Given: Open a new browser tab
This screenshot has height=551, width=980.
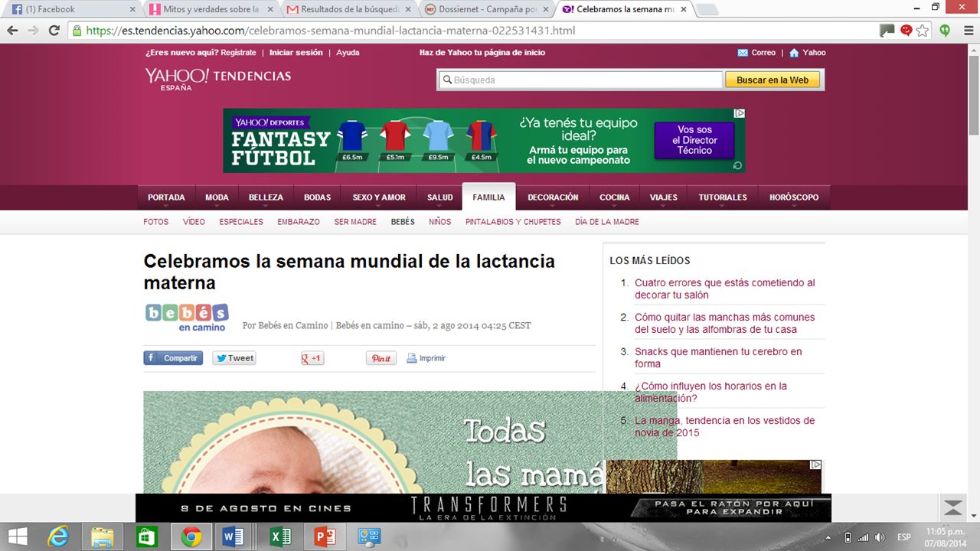Looking at the screenshot, I should (706, 9).
